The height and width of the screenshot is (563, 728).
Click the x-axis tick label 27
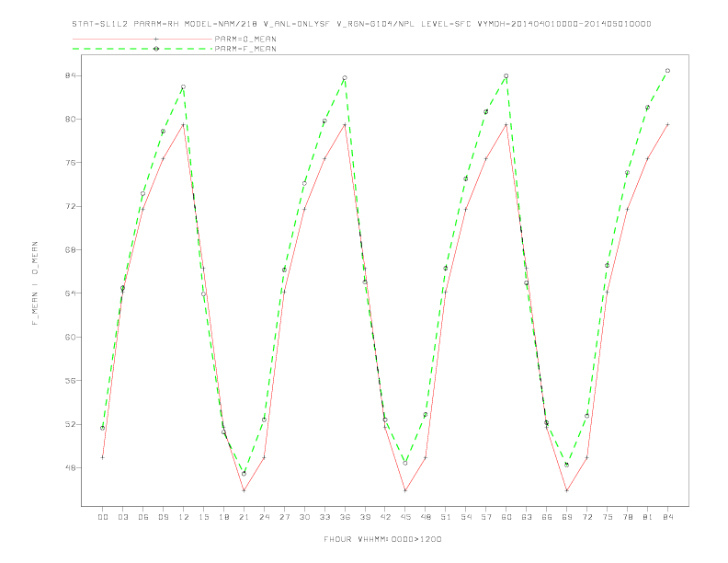[x=284, y=517]
